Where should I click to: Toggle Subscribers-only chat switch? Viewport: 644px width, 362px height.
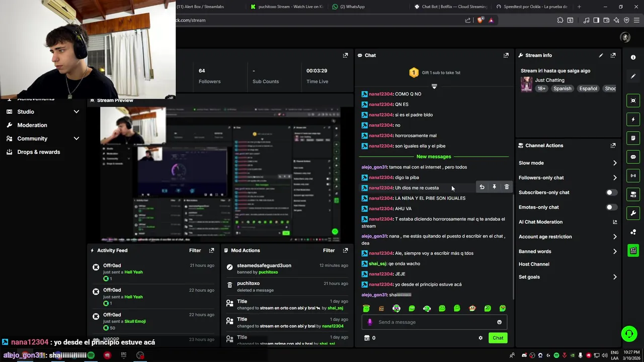click(x=611, y=193)
